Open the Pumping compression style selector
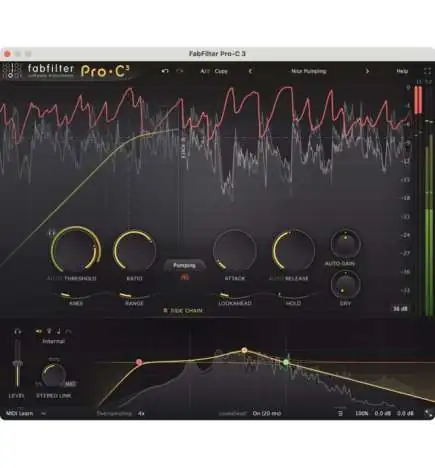435x468 pixels. pyautogui.click(x=184, y=265)
